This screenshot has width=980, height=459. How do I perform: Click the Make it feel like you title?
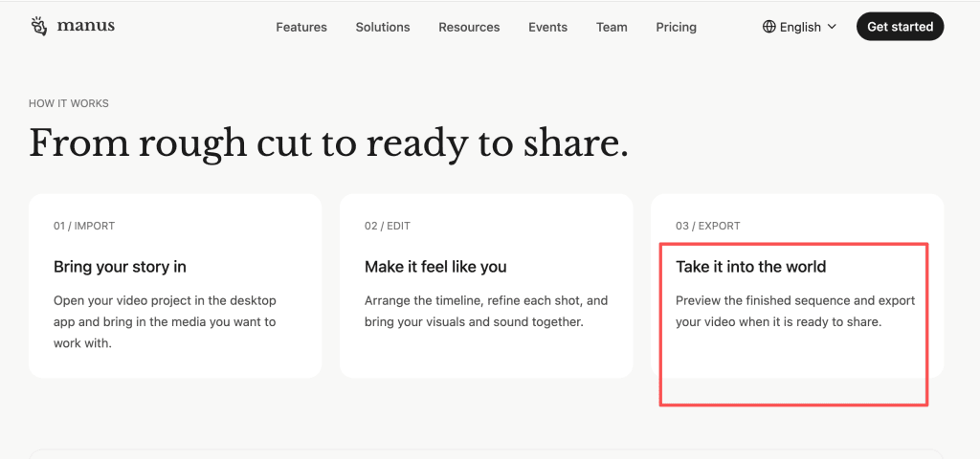click(435, 267)
